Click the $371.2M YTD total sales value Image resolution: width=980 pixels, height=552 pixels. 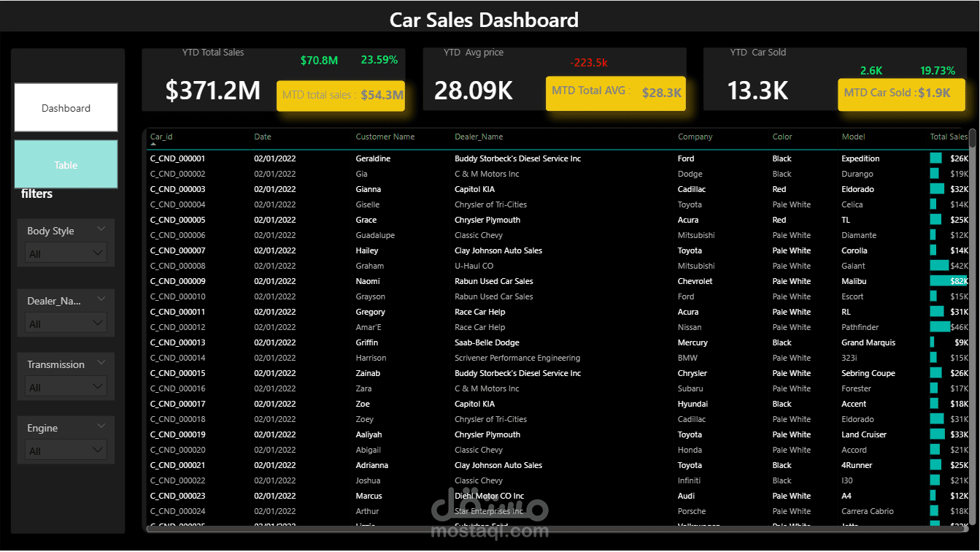coord(212,91)
